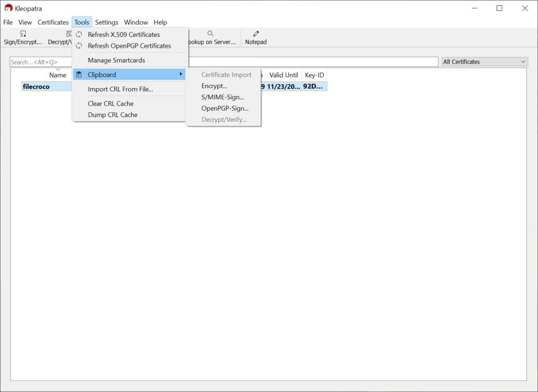Open the Settings menu
538x392 pixels.
coord(107,22)
